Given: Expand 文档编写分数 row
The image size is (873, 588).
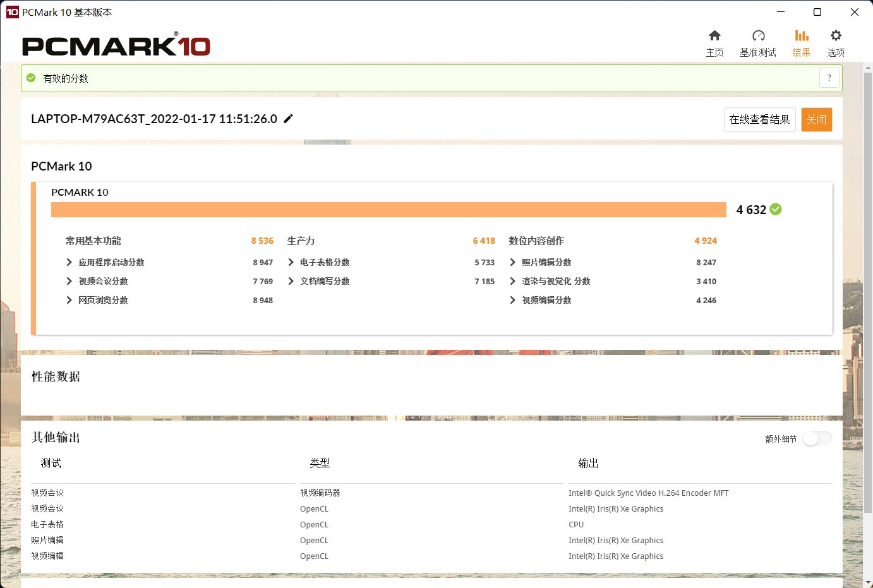Looking at the screenshot, I should 291,281.
